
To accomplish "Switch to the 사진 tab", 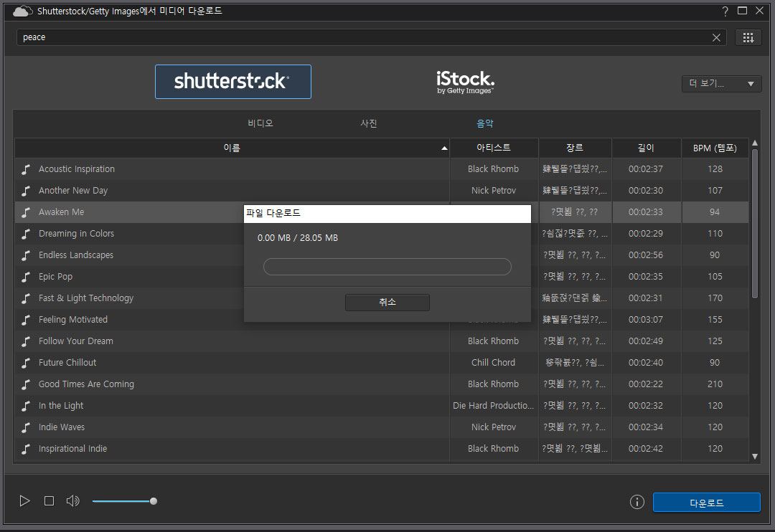I will click(x=369, y=123).
